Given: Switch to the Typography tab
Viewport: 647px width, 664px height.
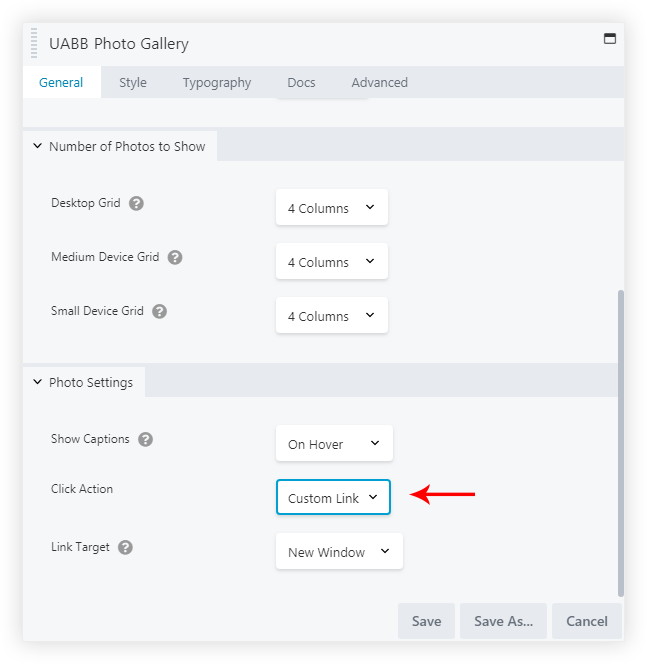Looking at the screenshot, I should 216,83.
